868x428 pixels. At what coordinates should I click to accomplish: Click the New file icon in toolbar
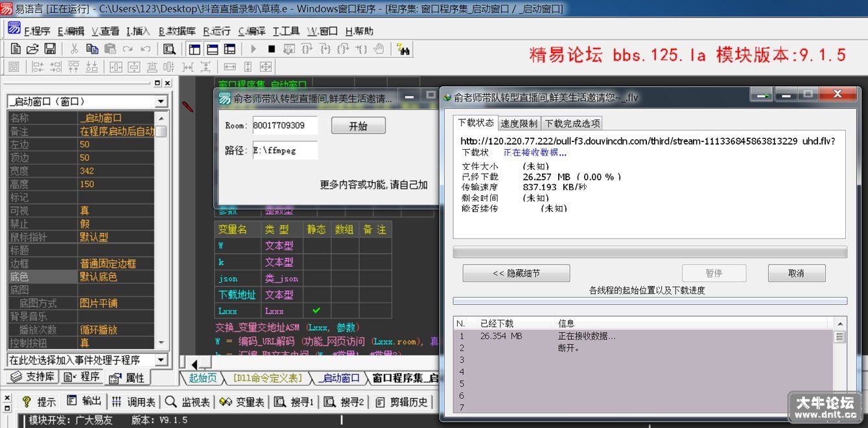pyautogui.click(x=17, y=49)
